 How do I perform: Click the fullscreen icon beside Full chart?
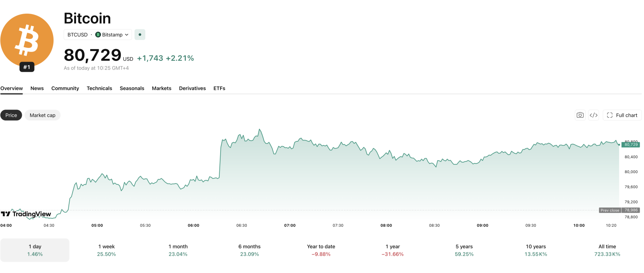tap(610, 115)
